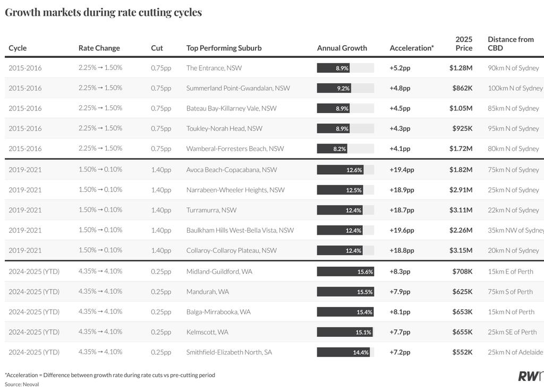The image size is (544, 392).
Task: Click the Top Performing Suburb column header
Action: point(224,48)
